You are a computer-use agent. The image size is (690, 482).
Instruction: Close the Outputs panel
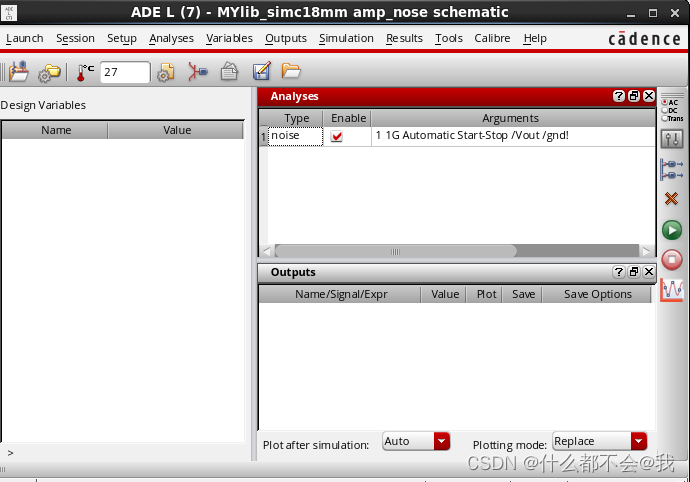(x=649, y=272)
